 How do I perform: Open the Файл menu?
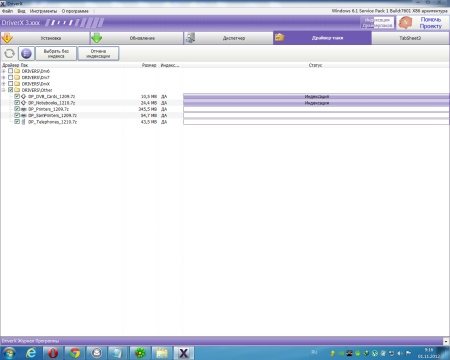click(x=7, y=11)
